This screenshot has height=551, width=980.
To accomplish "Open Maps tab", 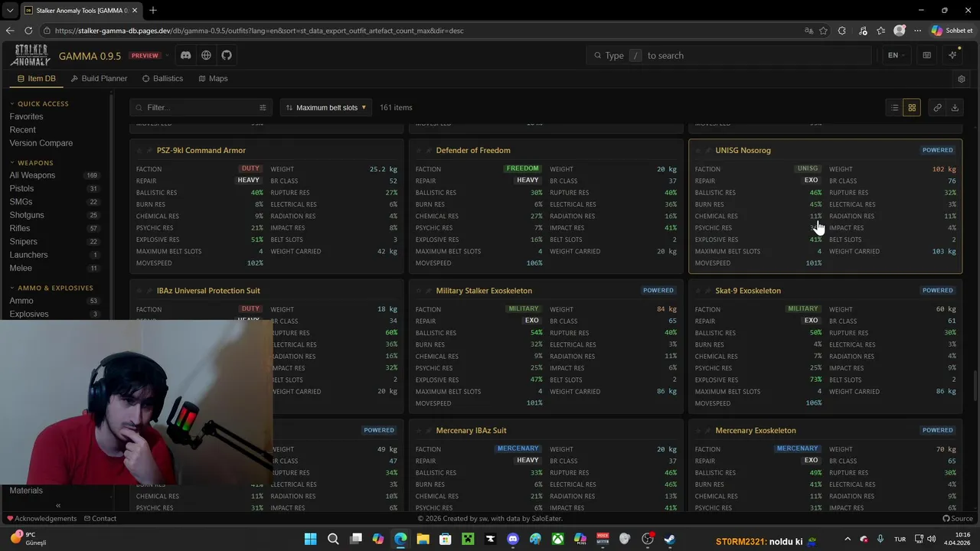I will (x=213, y=79).
